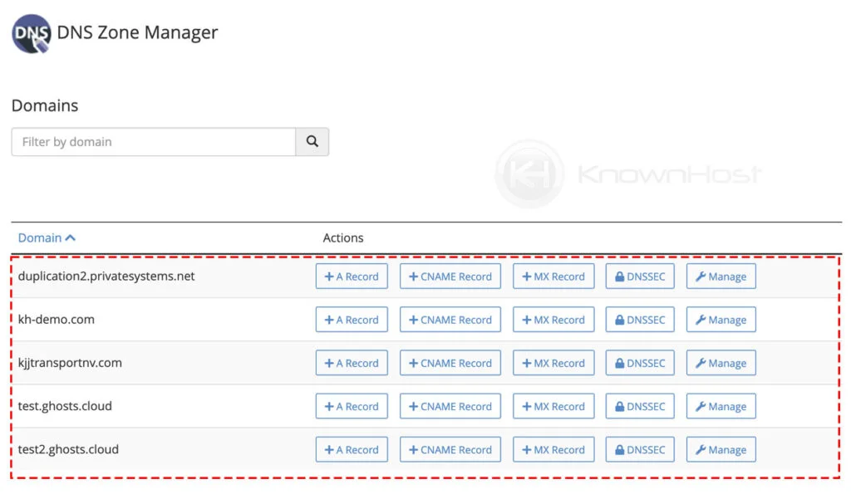Viewport: 851px width, 504px height.
Task: Open DNSSEC lock for kjjtransportnv.com
Action: coord(640,363)
